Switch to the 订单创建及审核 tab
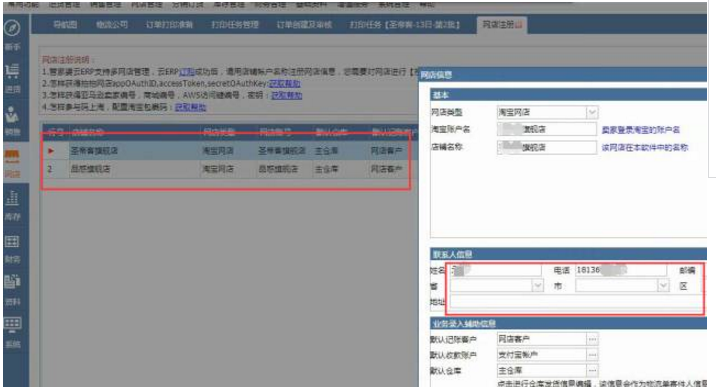This screenshot has height=387, width=716. click(x=304, y=25)
